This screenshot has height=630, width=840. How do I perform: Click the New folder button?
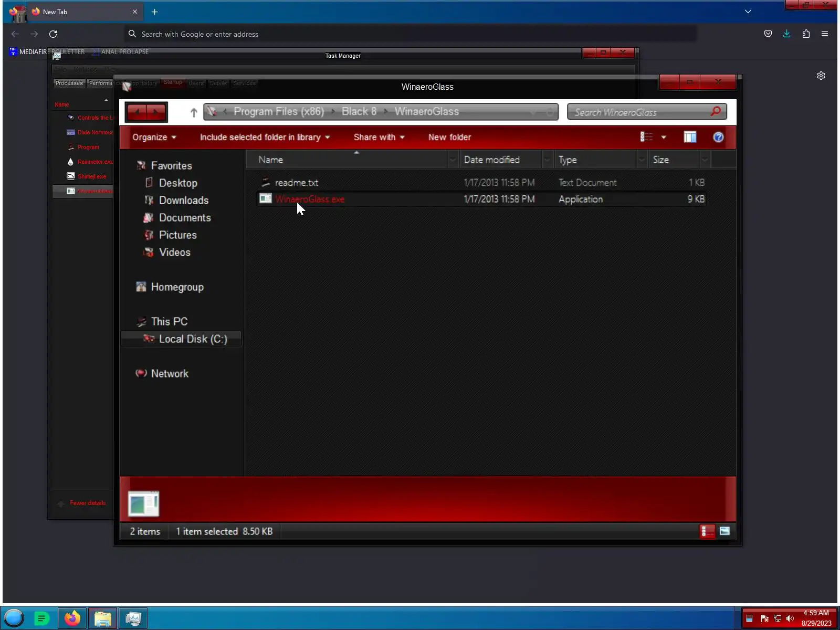[x=449, y=137]
